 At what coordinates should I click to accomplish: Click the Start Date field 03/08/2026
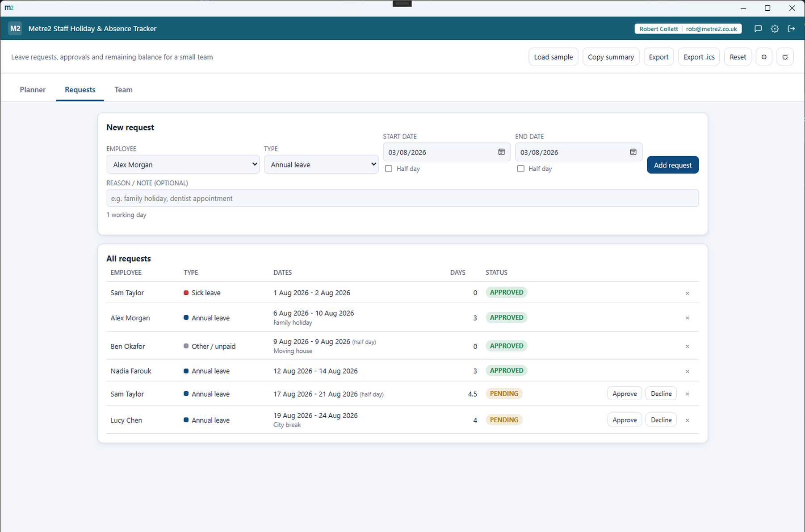446,152
